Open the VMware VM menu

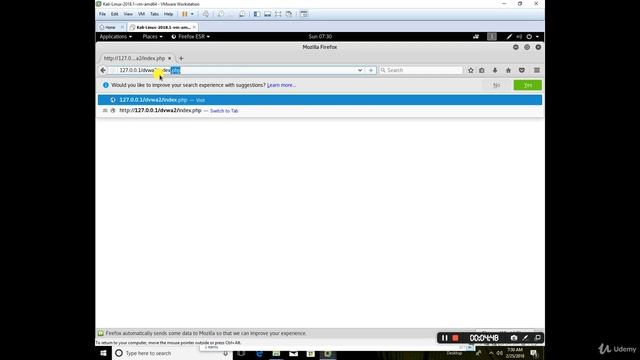pos(141,14)
